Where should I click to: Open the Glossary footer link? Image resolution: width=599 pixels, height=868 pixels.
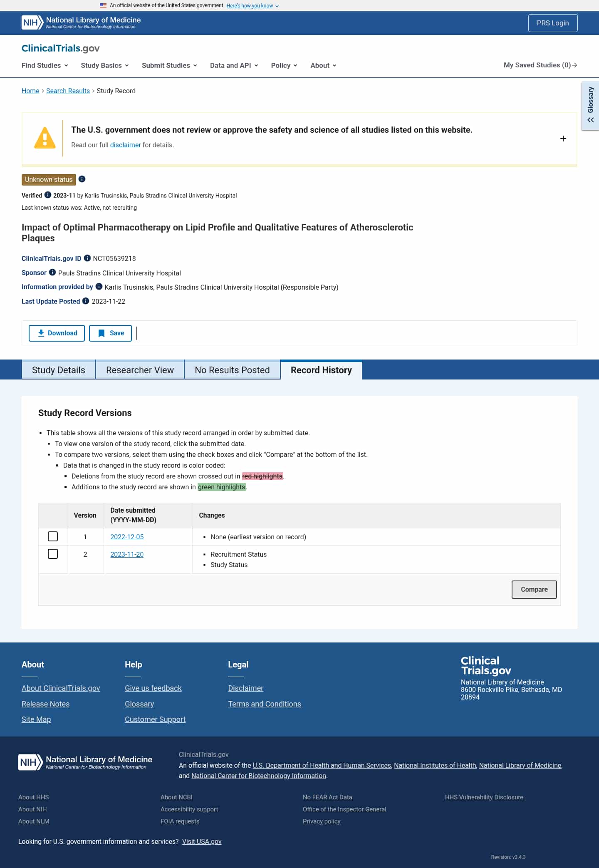(x=139, y=704)
